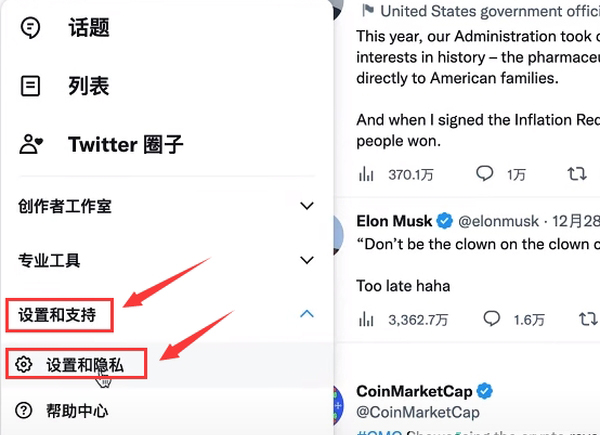
Task: View analytics icon on Elon Musk tweet
Action: point(366,319)
